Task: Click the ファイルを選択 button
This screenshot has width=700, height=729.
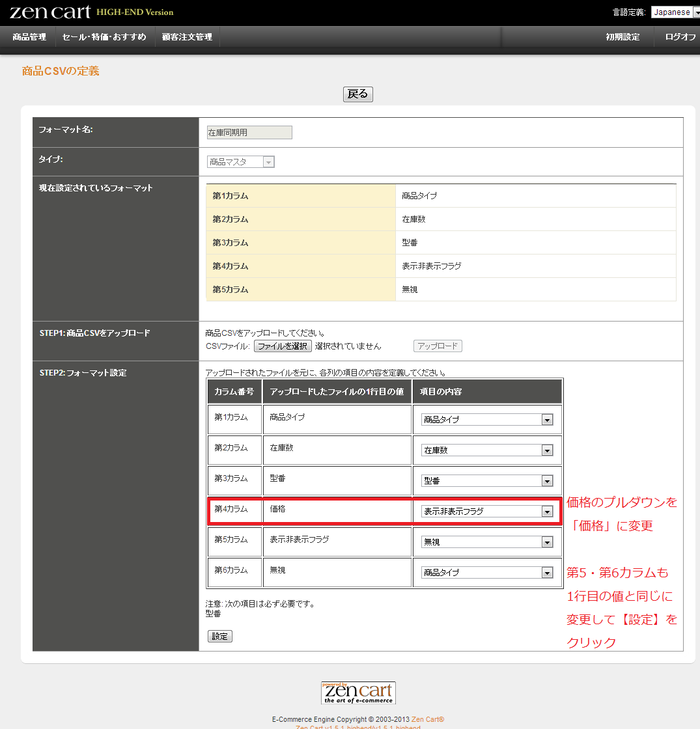Action: 283,346
